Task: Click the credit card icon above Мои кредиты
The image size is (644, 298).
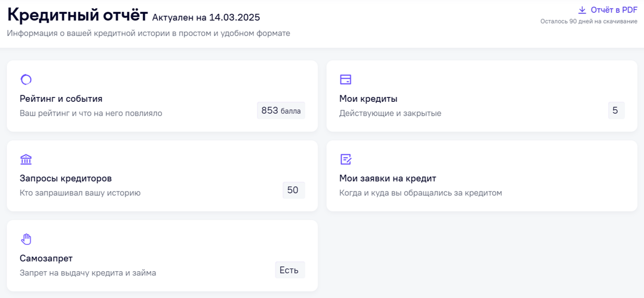Action: [346, 80]
